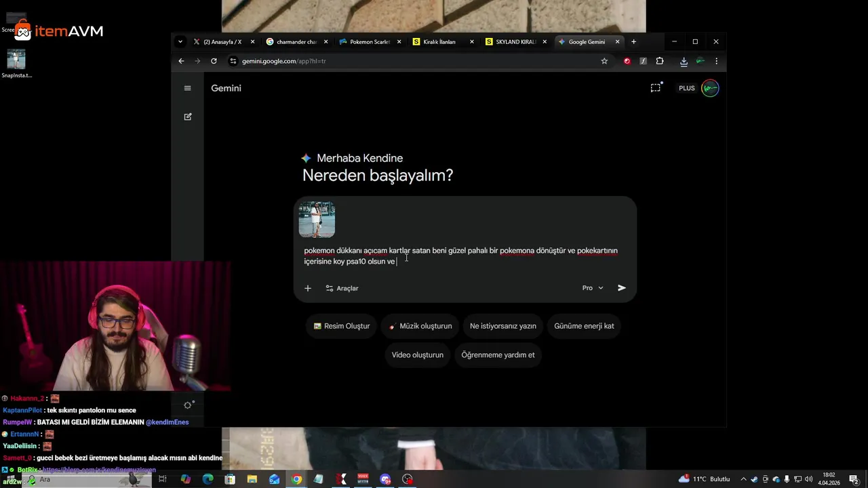
Task: Open the SnapInsta desktop file icon
Action: tap(16, 63)
